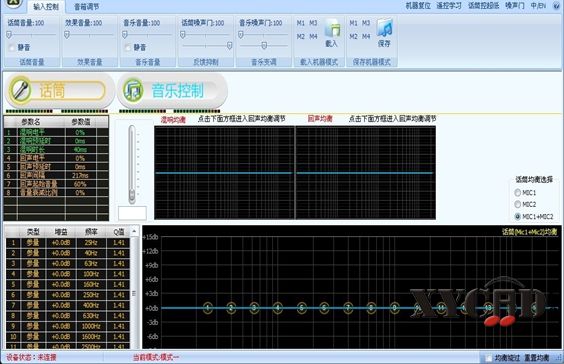Click the 保存 save machine mode icon
The height and width of the screenshot is (364, 564).
(x=384, y=33)
